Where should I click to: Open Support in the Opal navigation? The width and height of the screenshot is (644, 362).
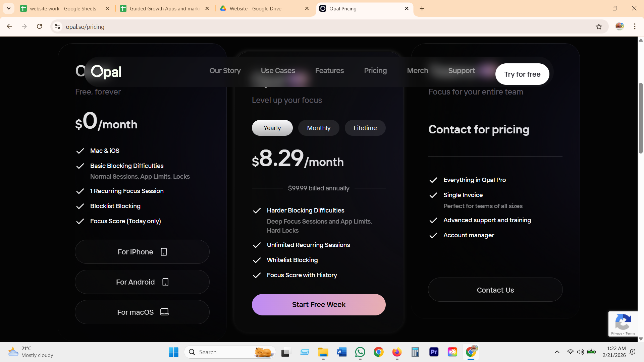point(462,71)
